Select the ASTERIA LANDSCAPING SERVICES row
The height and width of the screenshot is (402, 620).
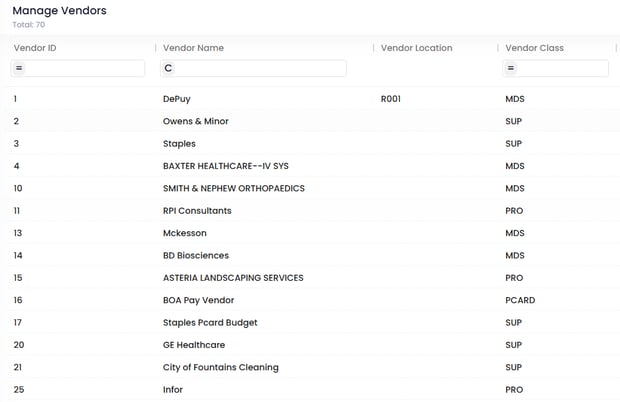click(233, 278)
